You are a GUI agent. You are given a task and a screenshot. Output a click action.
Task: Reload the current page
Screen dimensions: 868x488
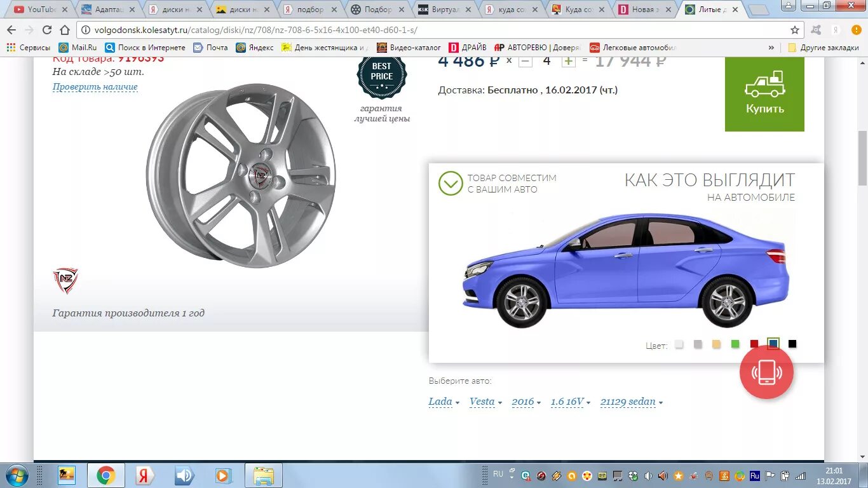tap(47, 30)
